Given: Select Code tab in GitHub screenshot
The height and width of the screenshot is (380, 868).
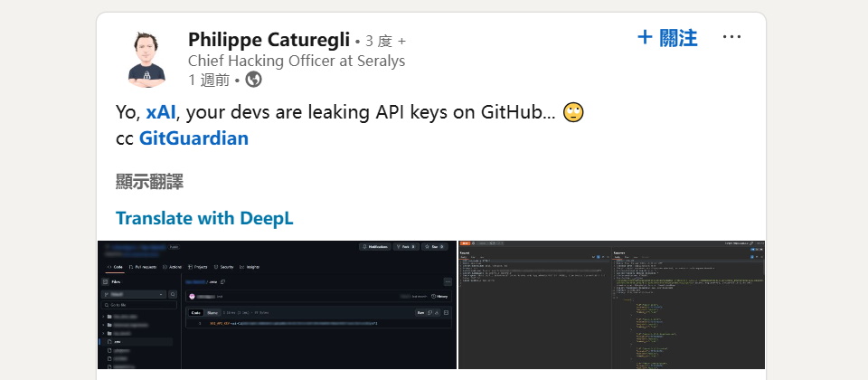Looking at the screenshot, I should [x=117, y=267].
